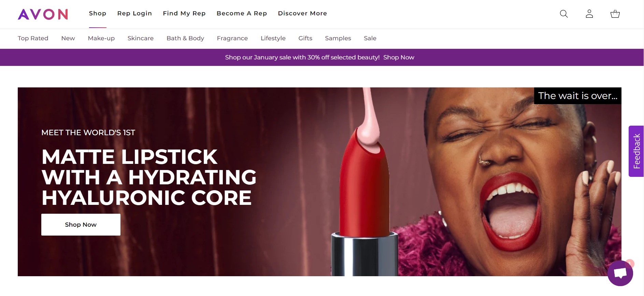The height and width of the screenshot is (296, 644).
Task: Open Become A Rep menu
Action: [x=242, y=13]
